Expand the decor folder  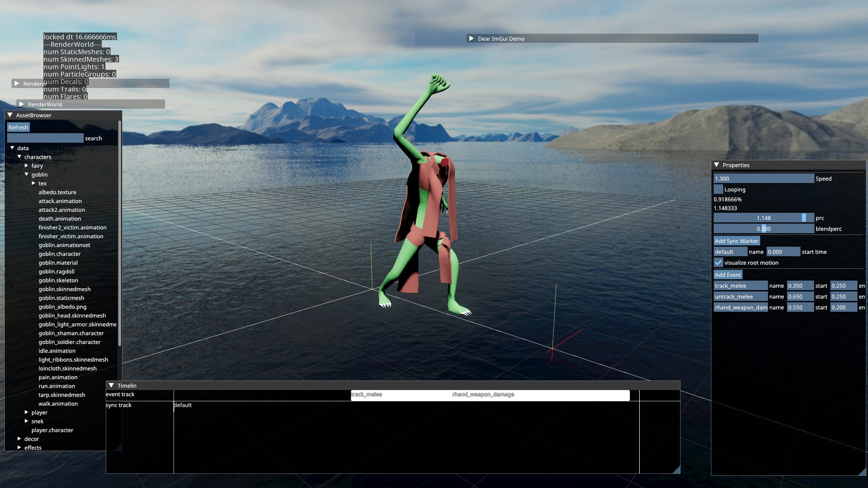tap(19, 439)
